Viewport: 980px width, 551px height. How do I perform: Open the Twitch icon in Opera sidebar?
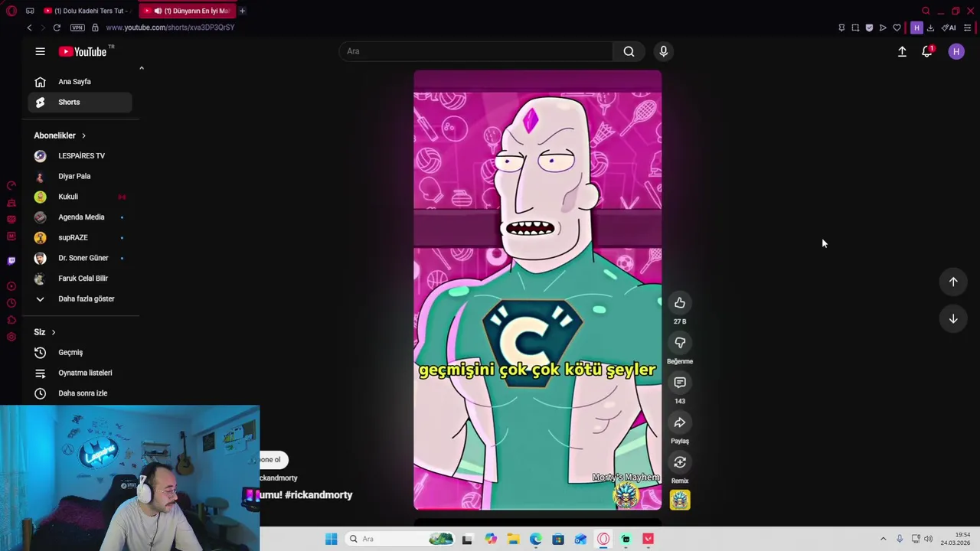click(x=11, y=261)
